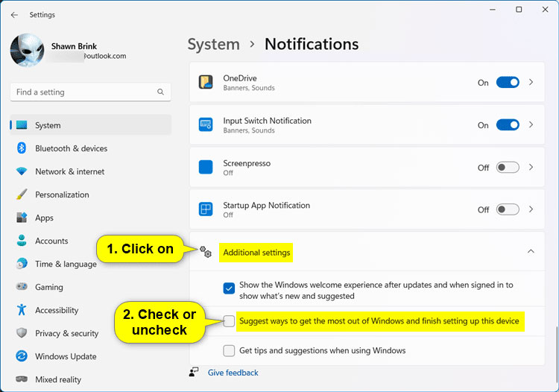Click the Accessibility figure icon
Image resolution: width=559 pixels, height=392 pixels.
coord(22,310)
